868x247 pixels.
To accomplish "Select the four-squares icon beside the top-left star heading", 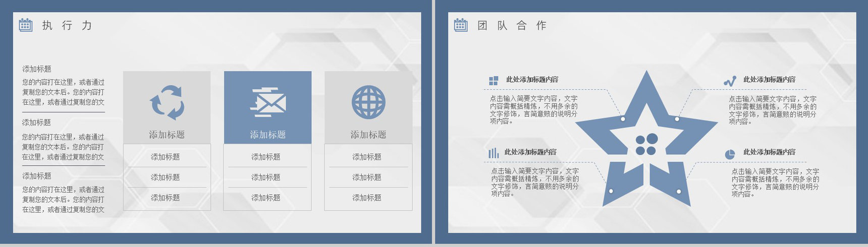I will (x=494, y=81).
